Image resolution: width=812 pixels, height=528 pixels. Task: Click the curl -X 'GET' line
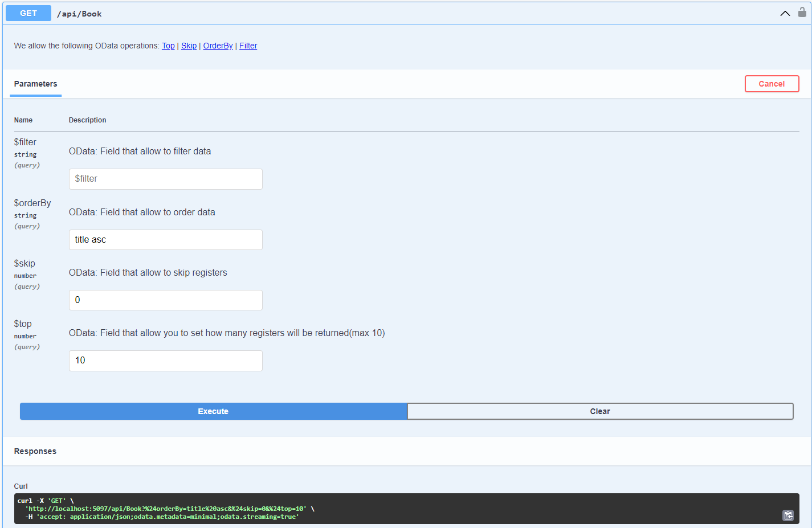46,501
